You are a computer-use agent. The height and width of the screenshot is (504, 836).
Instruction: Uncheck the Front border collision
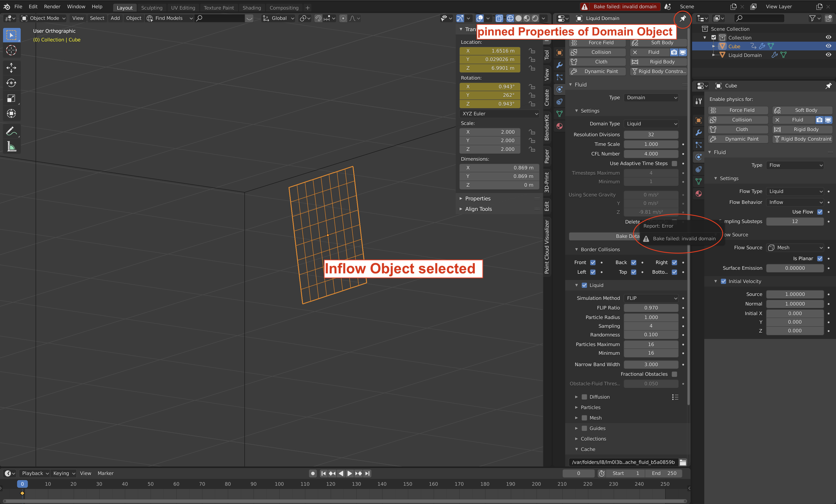click(593, 262)
